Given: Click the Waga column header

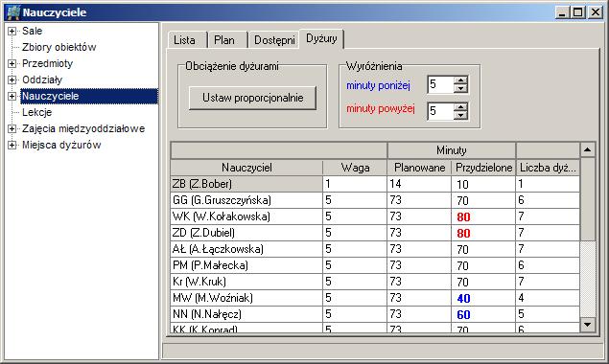Looking at the screenshot, I should (355, 168).
